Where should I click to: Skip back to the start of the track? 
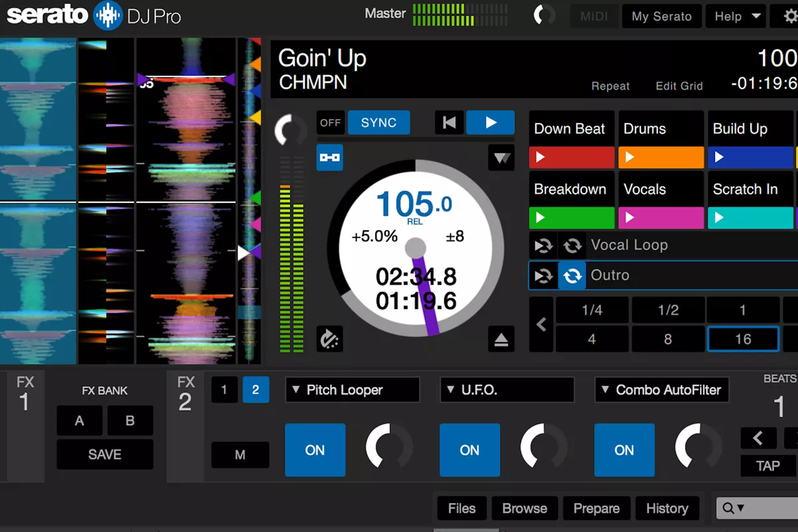coord(449,122)
